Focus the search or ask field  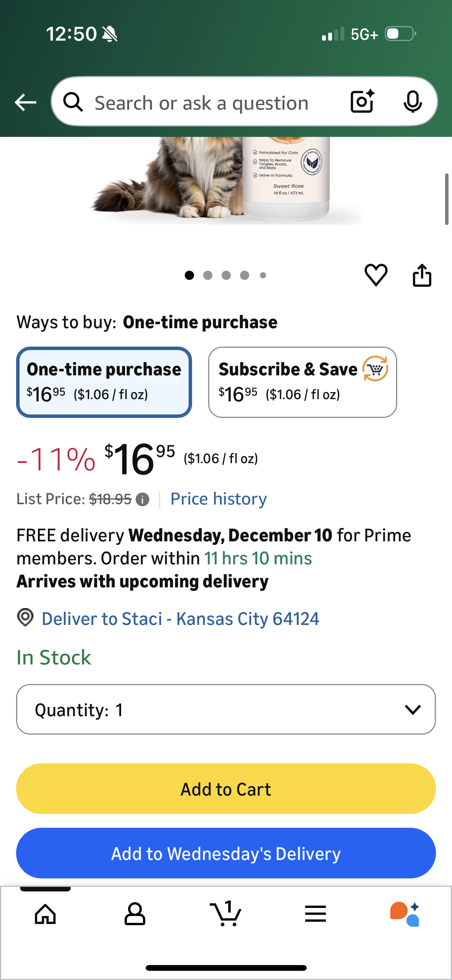[201, 103]
